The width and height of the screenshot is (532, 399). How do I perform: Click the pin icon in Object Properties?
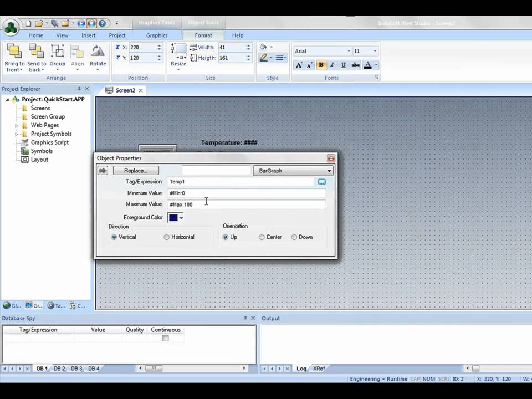[103, 170]
